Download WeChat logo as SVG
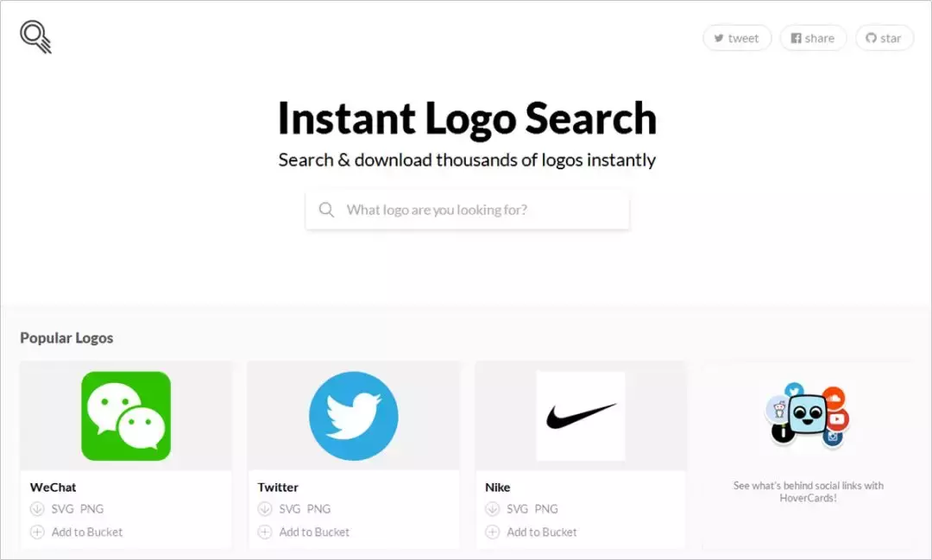This screenshot has height=560, width=932. (62, 509)
